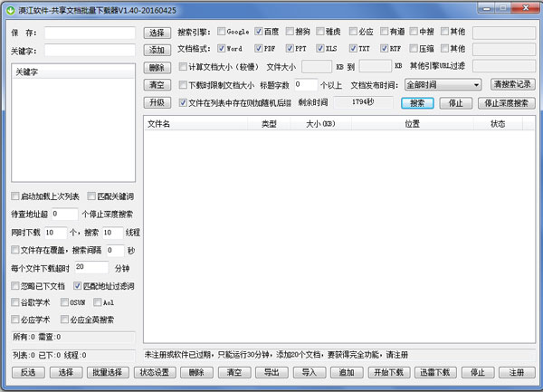Click the 每个文件下载超时 minutes field
Screen dimensions: 543x392
click(91, 267)
